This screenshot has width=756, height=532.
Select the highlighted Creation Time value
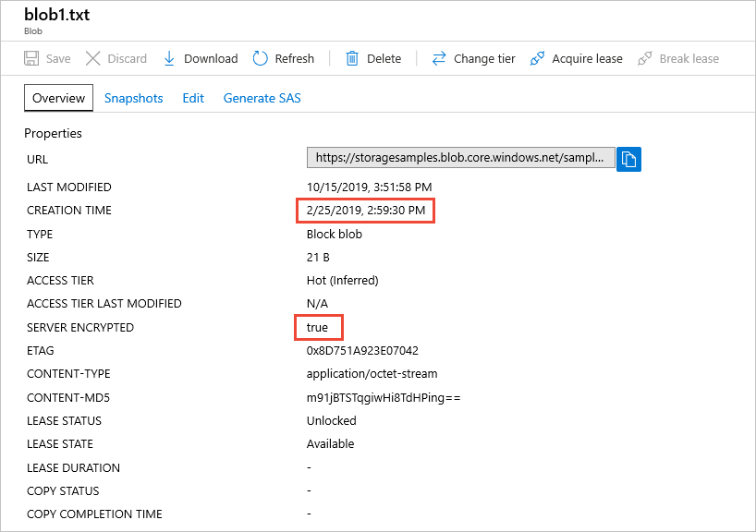(365, 210)
